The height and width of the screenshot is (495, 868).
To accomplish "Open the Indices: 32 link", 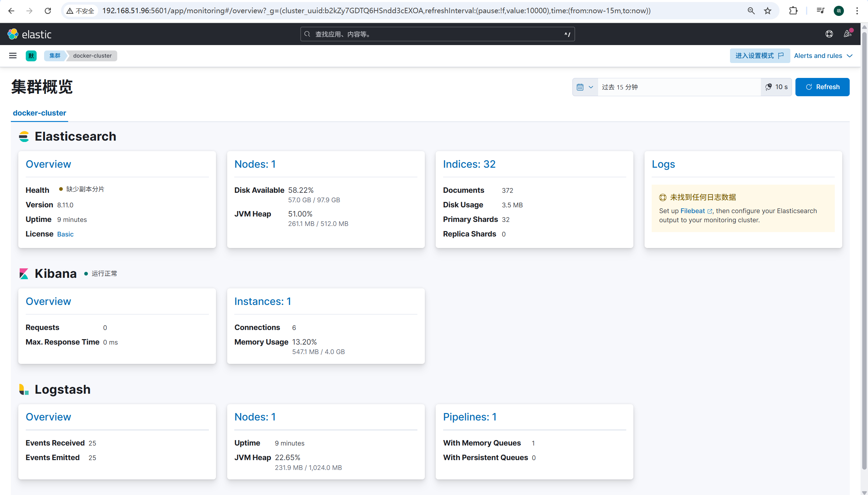I will 469,164.
